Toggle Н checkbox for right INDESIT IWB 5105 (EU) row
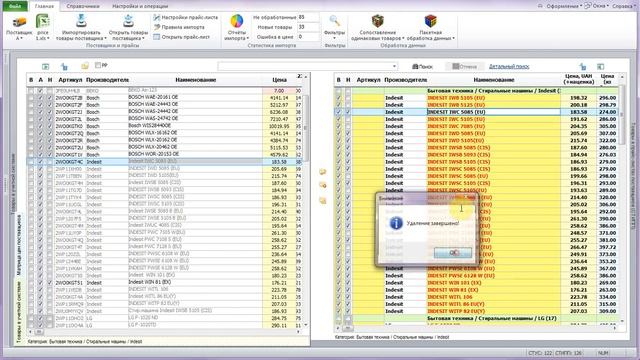 pos(348,98)
